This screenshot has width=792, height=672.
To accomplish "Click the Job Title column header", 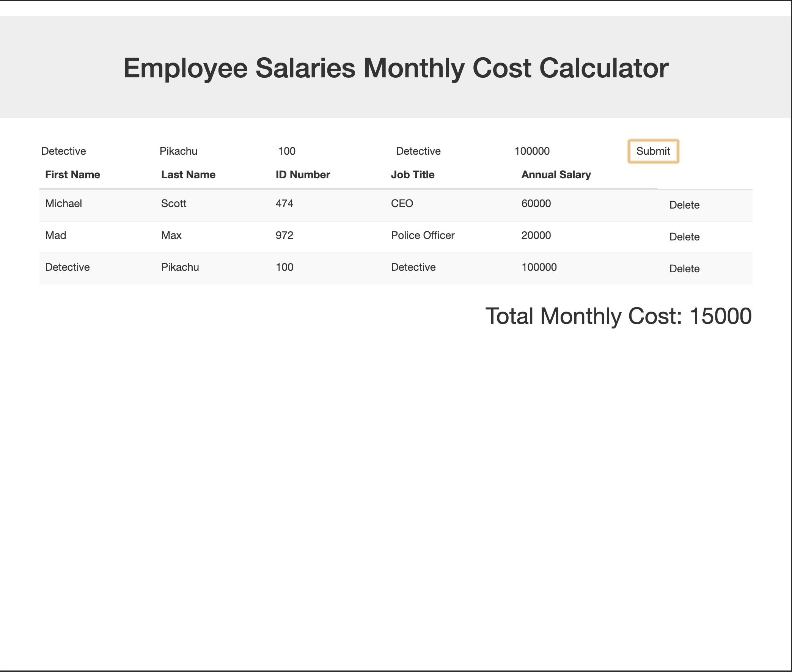I will (413, 175).
